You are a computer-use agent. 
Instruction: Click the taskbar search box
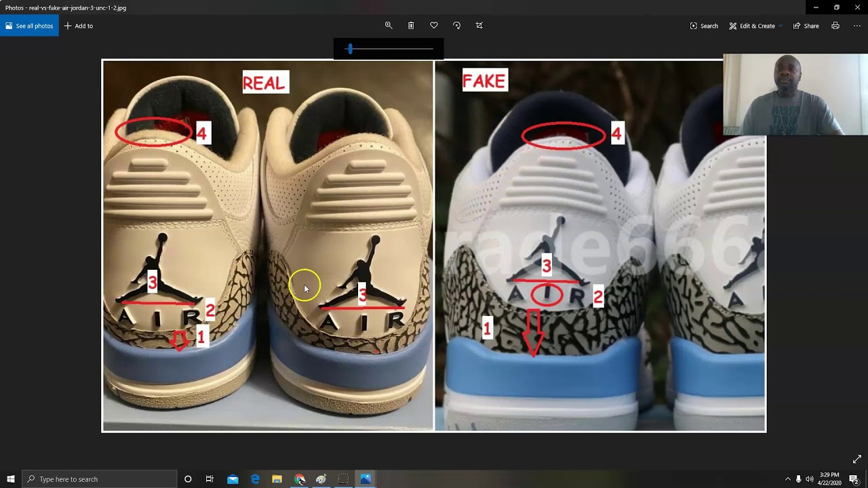tap(100, 479)
